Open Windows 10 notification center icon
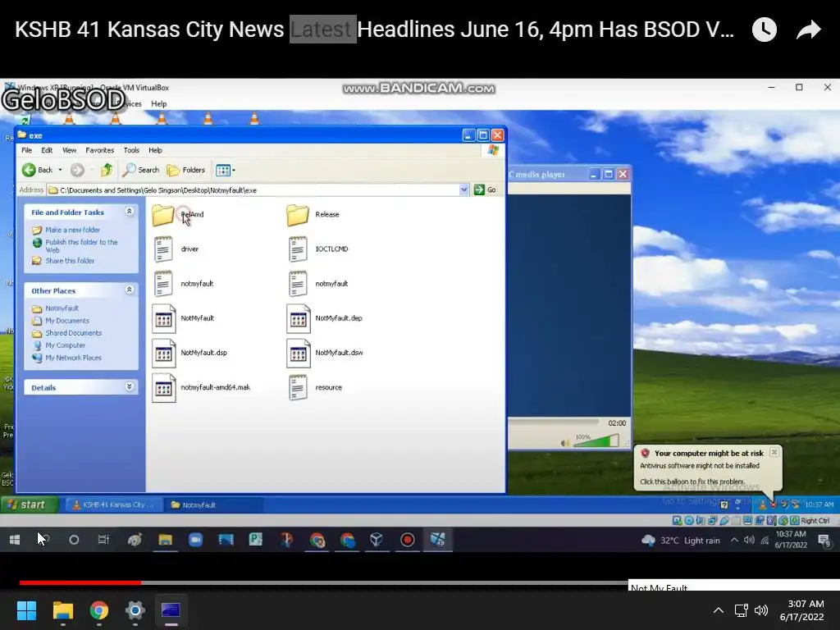Screen dimensions: 840x630 point(824,541)
